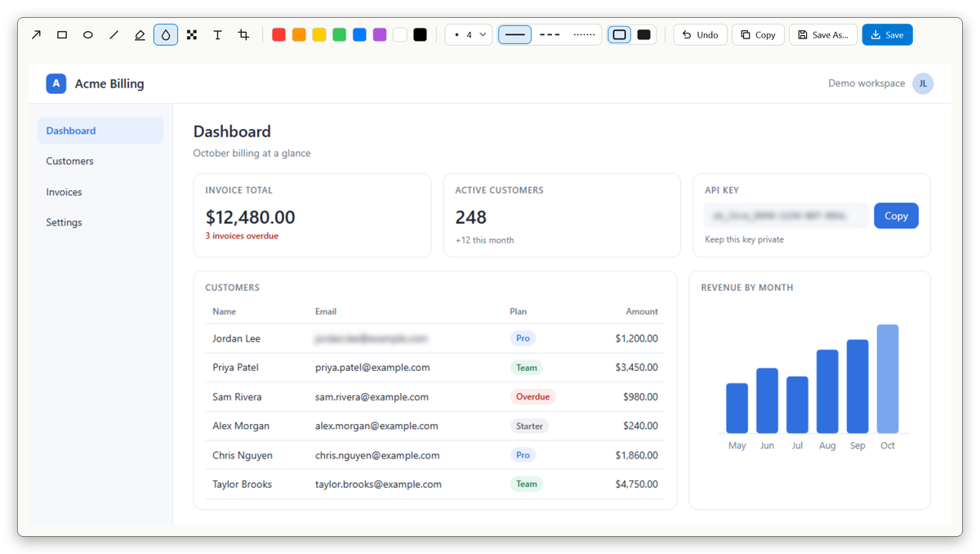Click priya.patel@example.com email
This screenshot has height=554, width=980.
372,368
